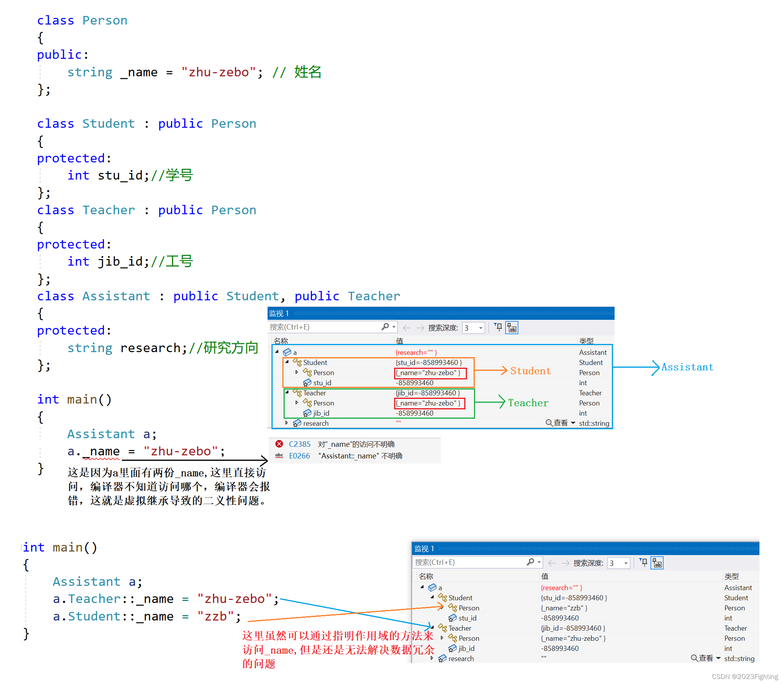Collapse Teacher node in Watch panel above error list
The image size is (784, 684).
pyautogui.click(x=287, y=392)
